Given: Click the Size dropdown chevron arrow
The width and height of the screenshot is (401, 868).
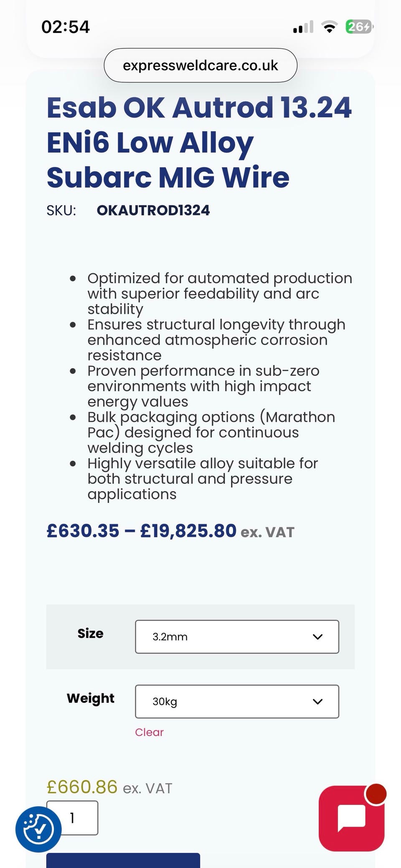Looking at the screenshot, I should pos(317,637).
